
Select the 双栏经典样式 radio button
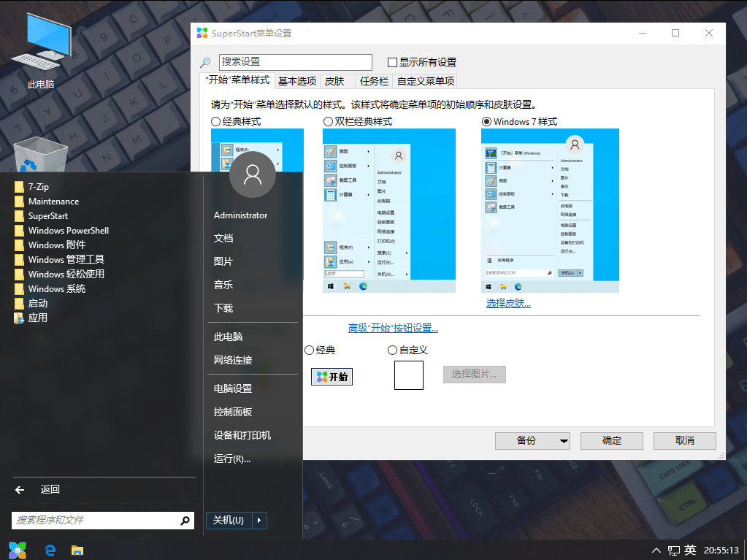pos(328,122)
